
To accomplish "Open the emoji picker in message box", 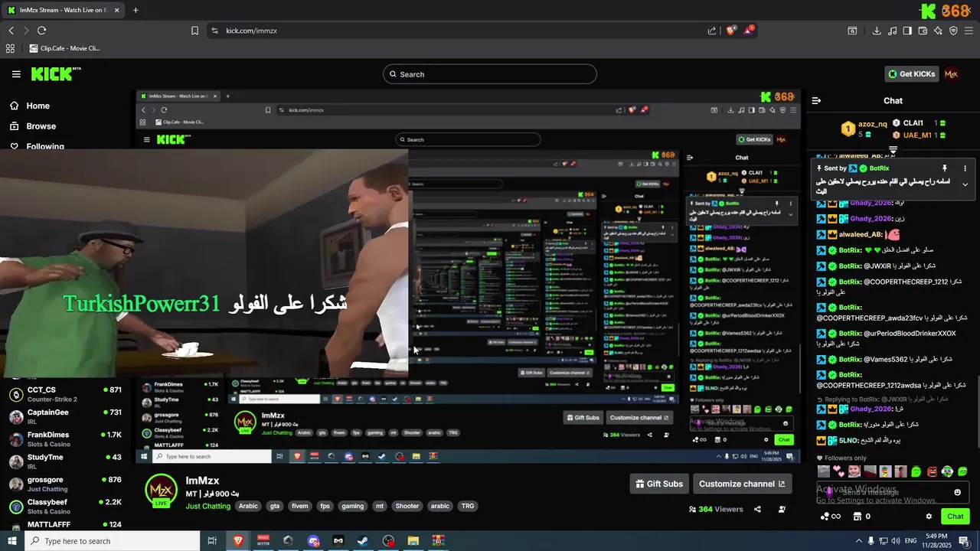I will pyautogui.click(x=957, y=492).
